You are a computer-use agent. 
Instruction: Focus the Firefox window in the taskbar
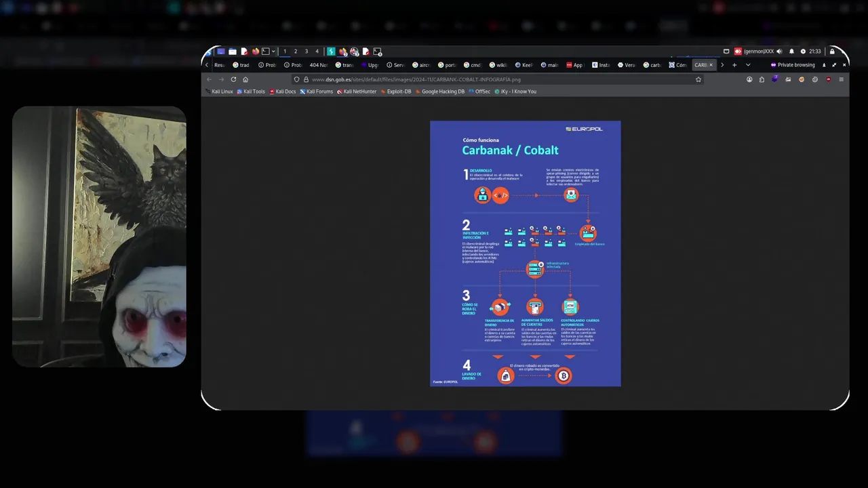342,52
